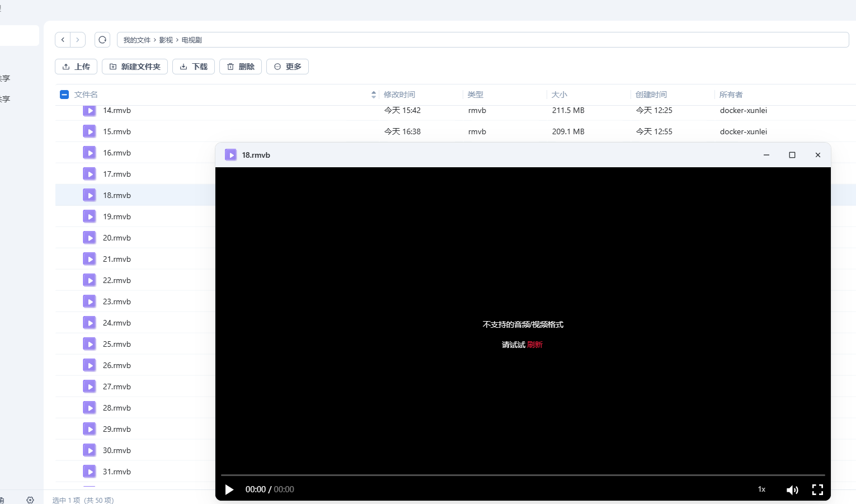The height and width of the screenshot is (504, 856).
Task: Open the 更多 menu
Action: [288, 67]
